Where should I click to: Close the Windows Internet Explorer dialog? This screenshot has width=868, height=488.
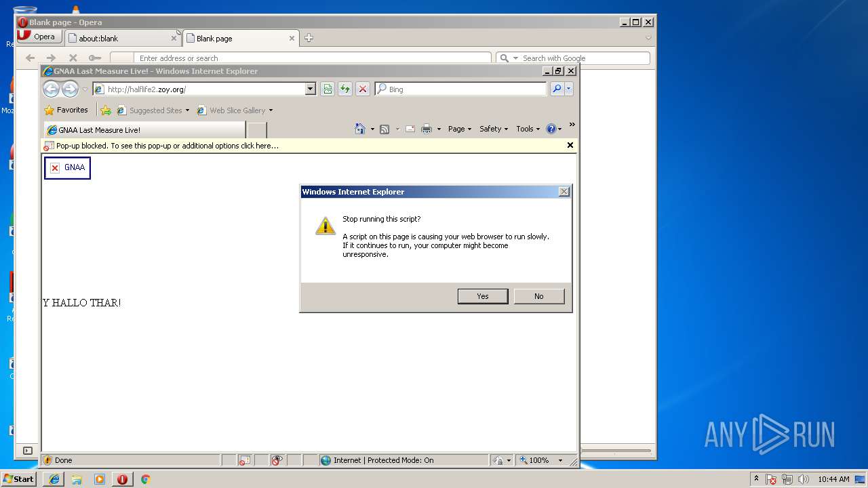pos(564,192)
